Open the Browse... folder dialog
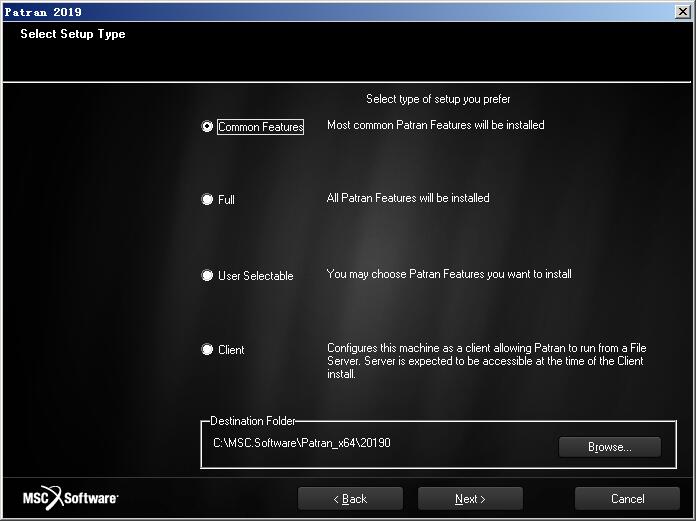 click(x=609, y=447)
